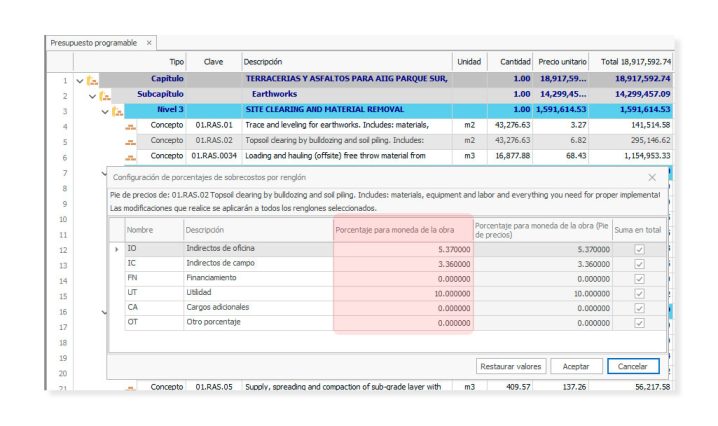Click concept icon of row 01.RAS.0034
Viewport: 718px width, 426px height.
[x=131, y=158]
